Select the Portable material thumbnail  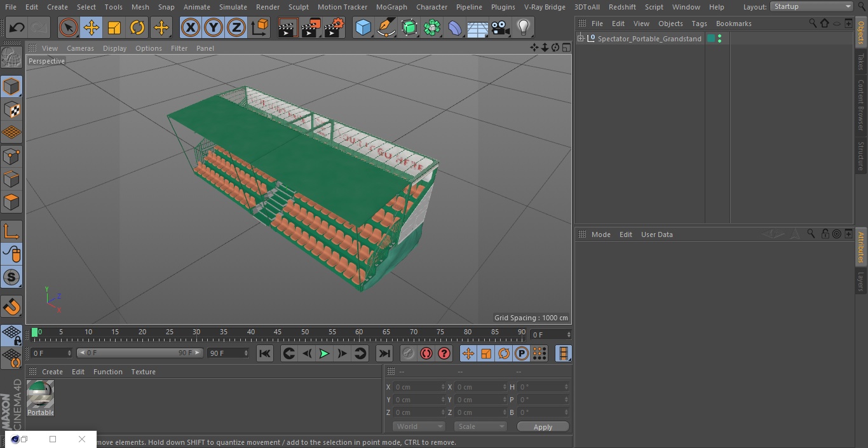[x=41, y=395]
